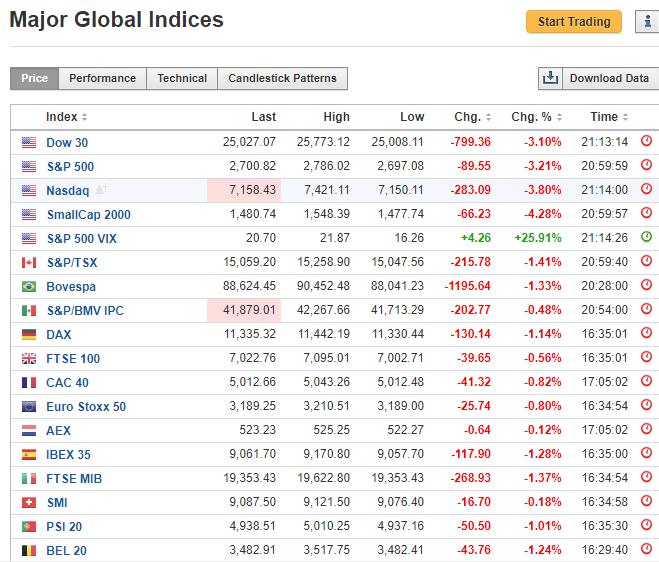Open the DAX index link

click(x=59, y=334)
